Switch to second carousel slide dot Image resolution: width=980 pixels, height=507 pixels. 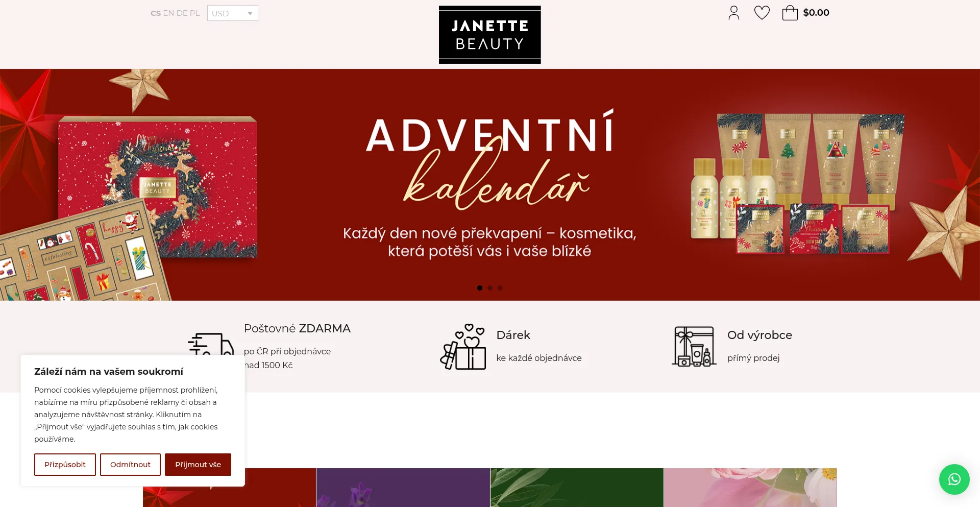(x=490, y=288)
